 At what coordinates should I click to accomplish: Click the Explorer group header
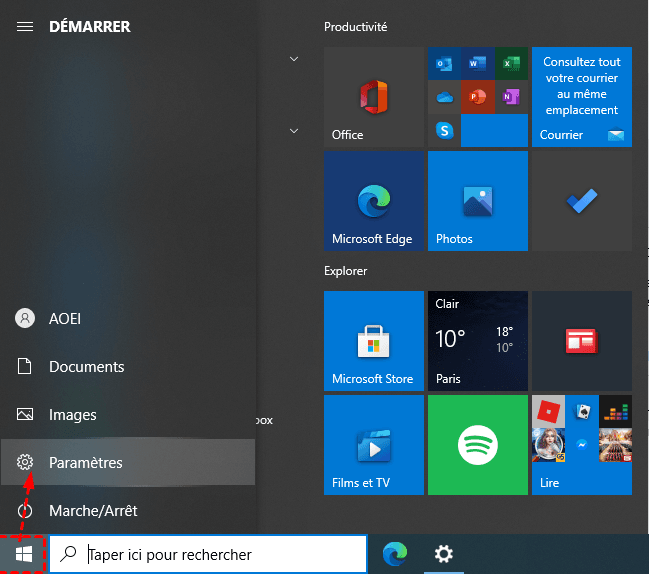pos(346,271)
